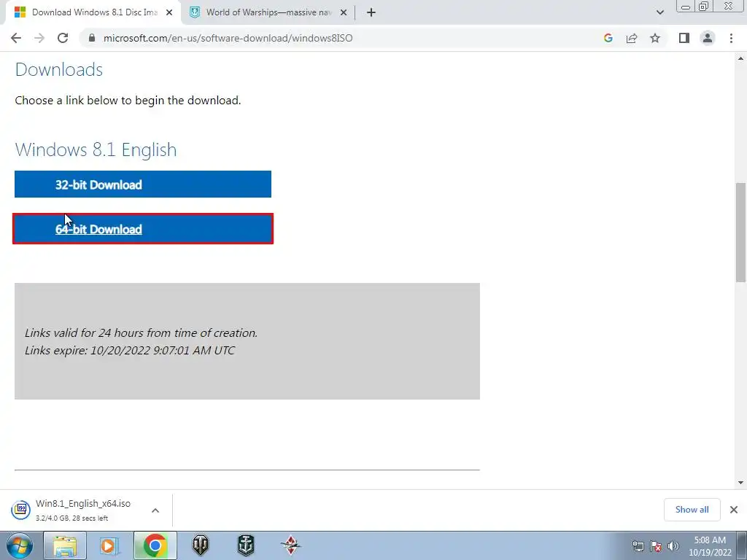Click the page scrollbar up arrow
The height and width of the screenshot is (560, 747).
tap(741, 58)
